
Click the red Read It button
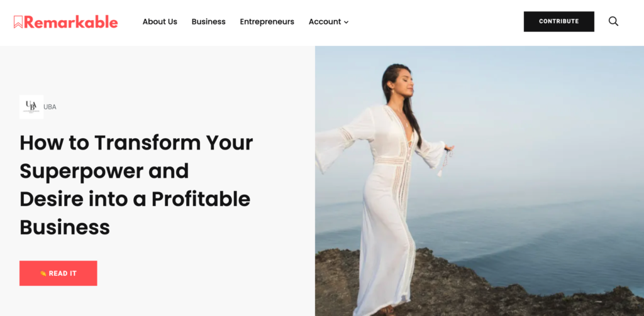tap(58, 273)
